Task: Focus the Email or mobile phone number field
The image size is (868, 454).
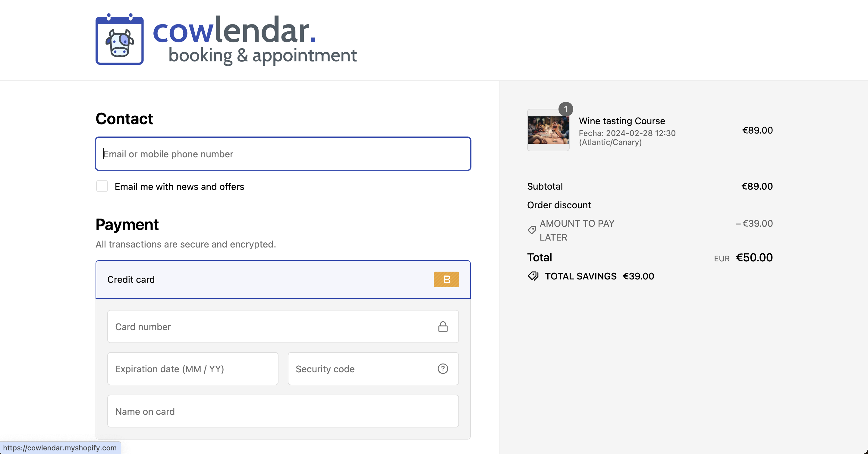Action: click(x=283, y=154)
